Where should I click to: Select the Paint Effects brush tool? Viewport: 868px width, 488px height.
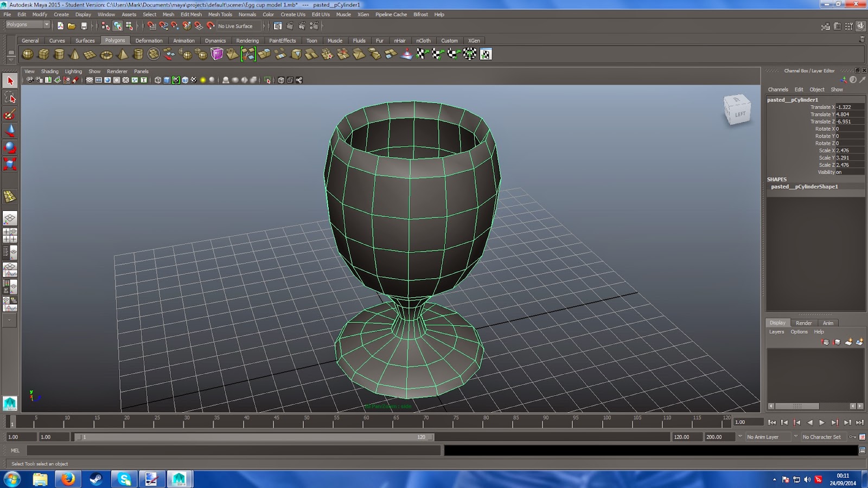point(10,114)
